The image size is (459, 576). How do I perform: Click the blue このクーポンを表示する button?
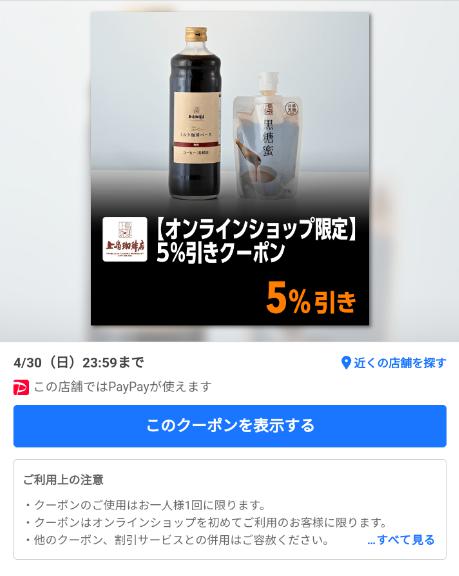point(230,426)
